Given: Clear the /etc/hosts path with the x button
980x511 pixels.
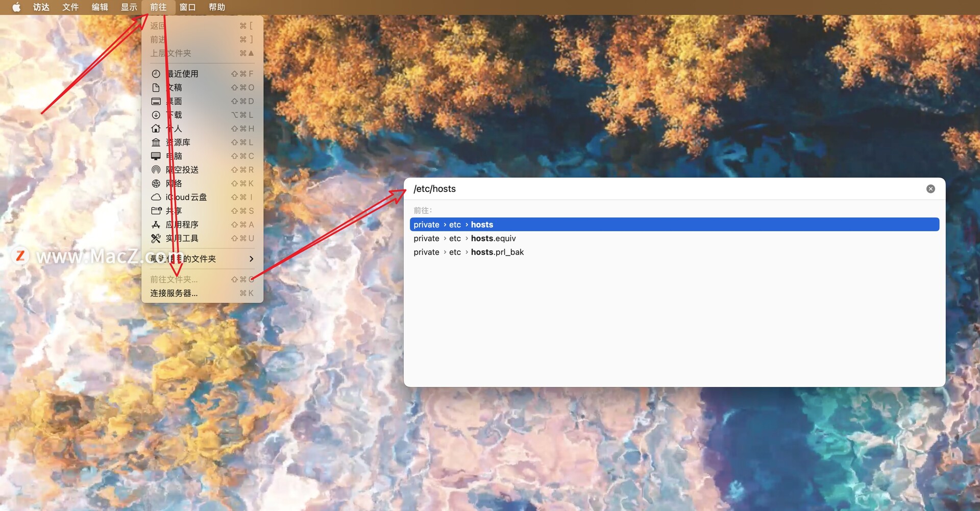Looking at the screenshot, I should tap(930, 188).
